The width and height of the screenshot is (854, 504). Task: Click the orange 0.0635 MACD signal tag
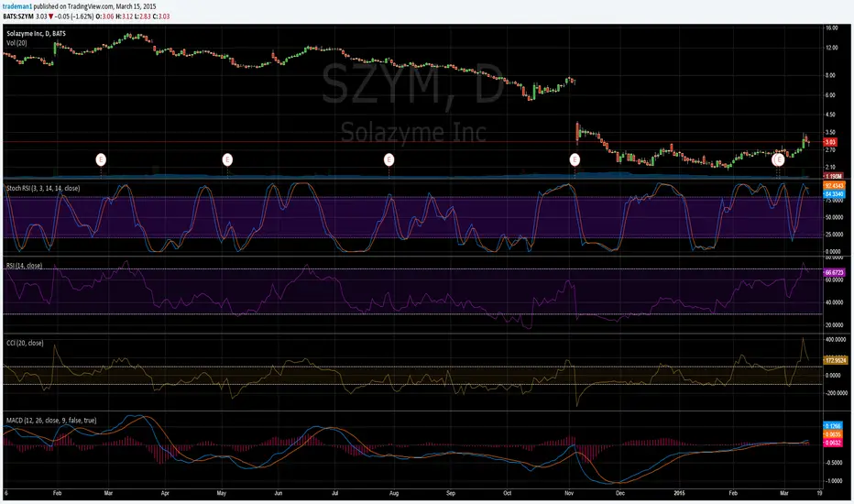pyautogui.click(x=833, y=434)
